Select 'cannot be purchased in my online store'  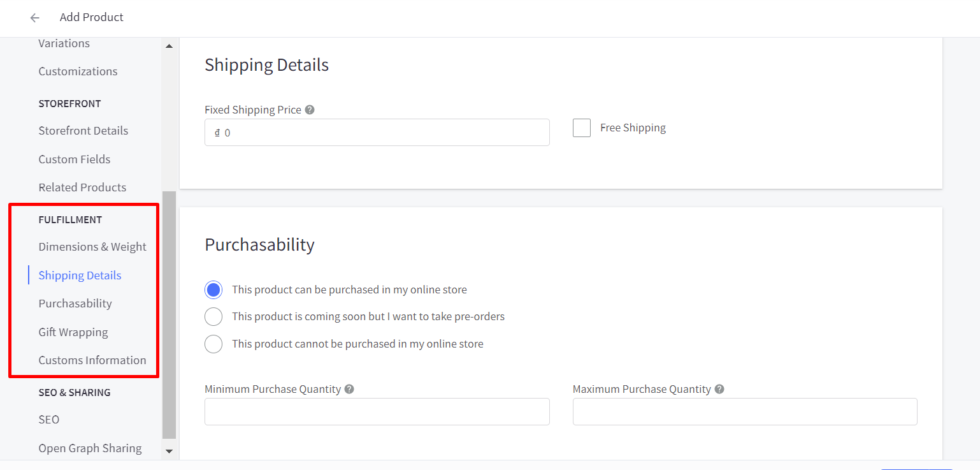pos(213,344)
